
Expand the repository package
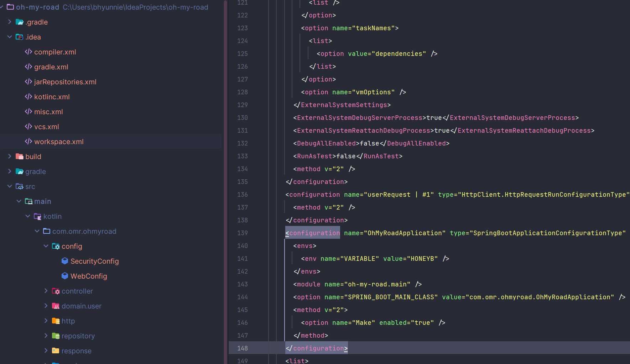46,336
